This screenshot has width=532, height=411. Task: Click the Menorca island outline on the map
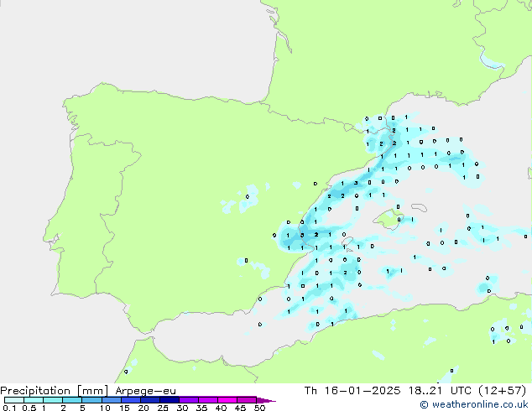[419, 207]
